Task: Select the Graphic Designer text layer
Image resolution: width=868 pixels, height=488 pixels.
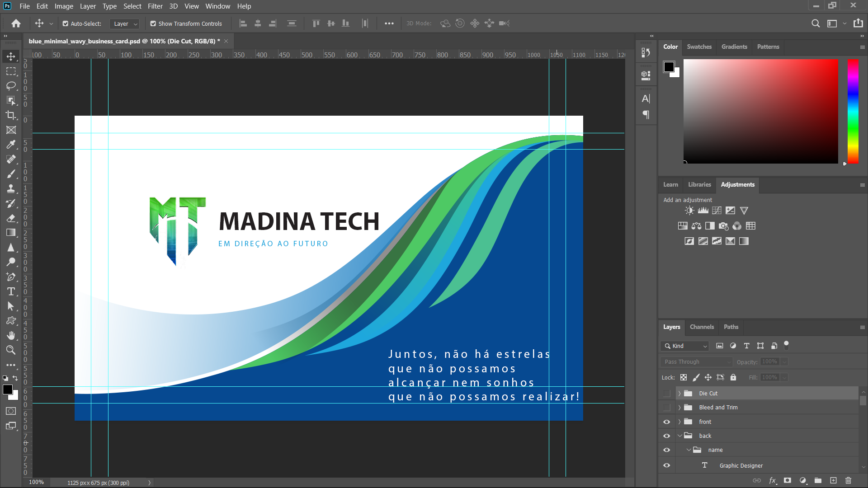Action: (741, 465)
